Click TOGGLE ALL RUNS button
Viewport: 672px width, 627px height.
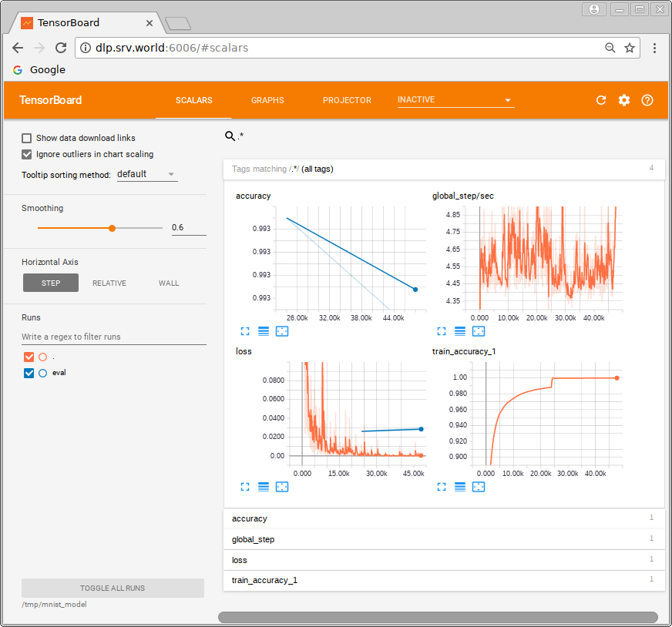(x=113, y=588)
